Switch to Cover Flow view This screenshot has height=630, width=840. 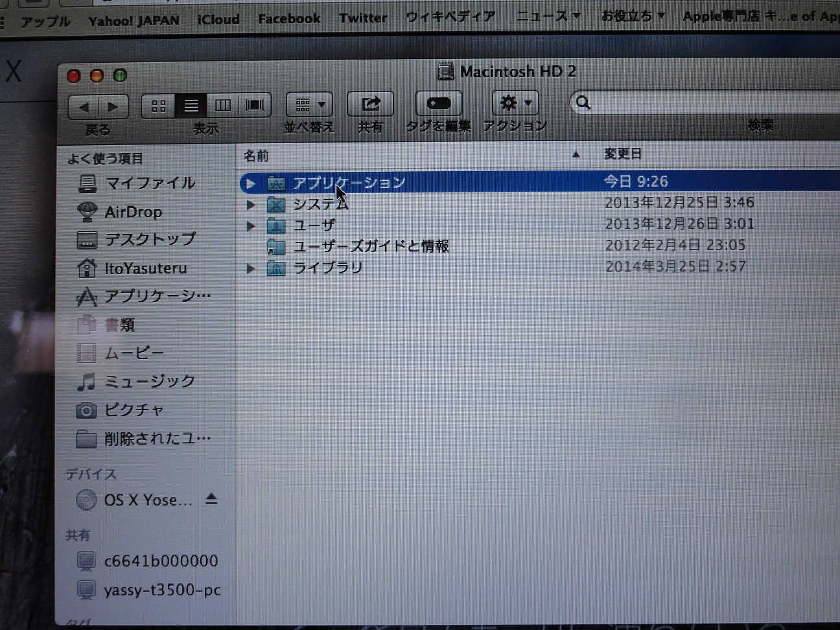click(x=255, y=105)
